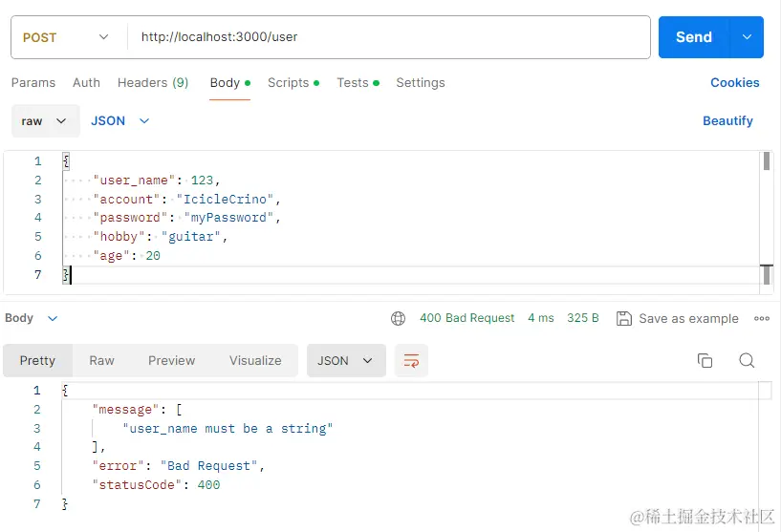Screen dimensions: 781x532
Task: Click the request URL input field
Action: click(388, 37)
